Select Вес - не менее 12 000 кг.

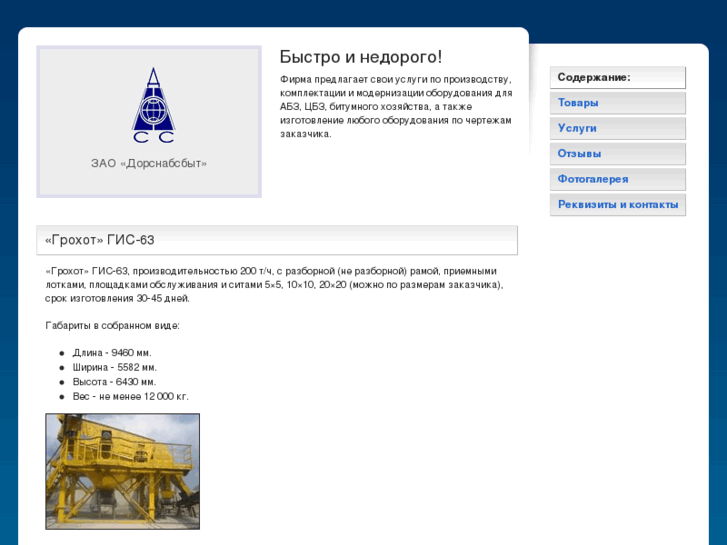click(130, 396)
